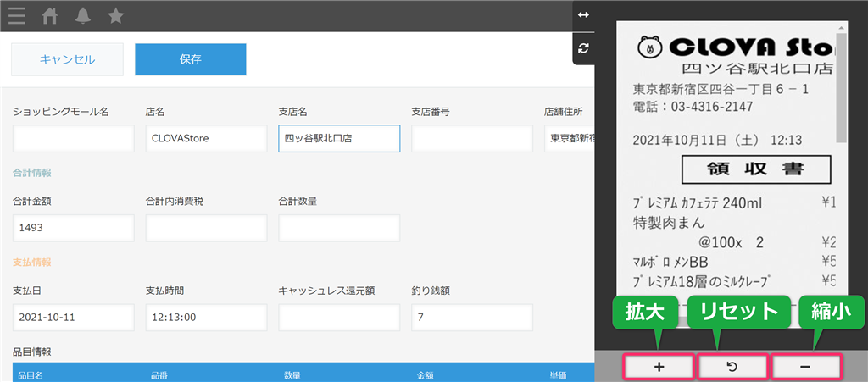The height and width of the screenshot is (382, 868).
Task: Click the scroll-up arrow of the receipt preview
Action: pos(842,27)
